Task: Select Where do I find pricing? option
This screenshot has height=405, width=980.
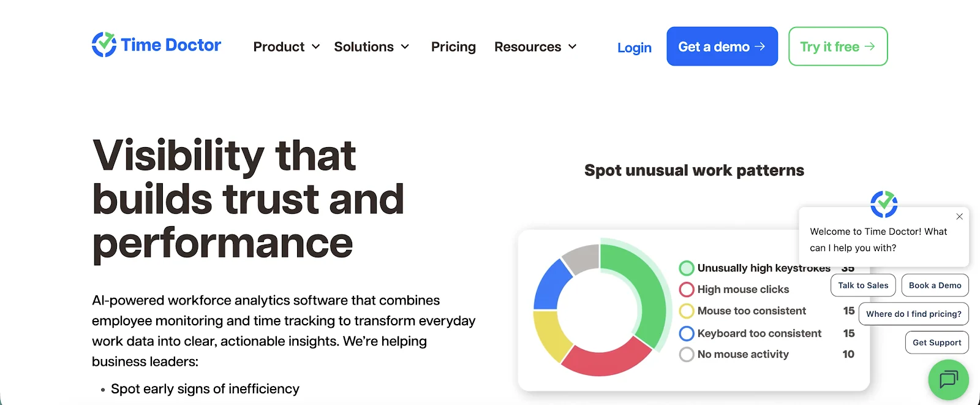Action: click(x=913, y=314)
